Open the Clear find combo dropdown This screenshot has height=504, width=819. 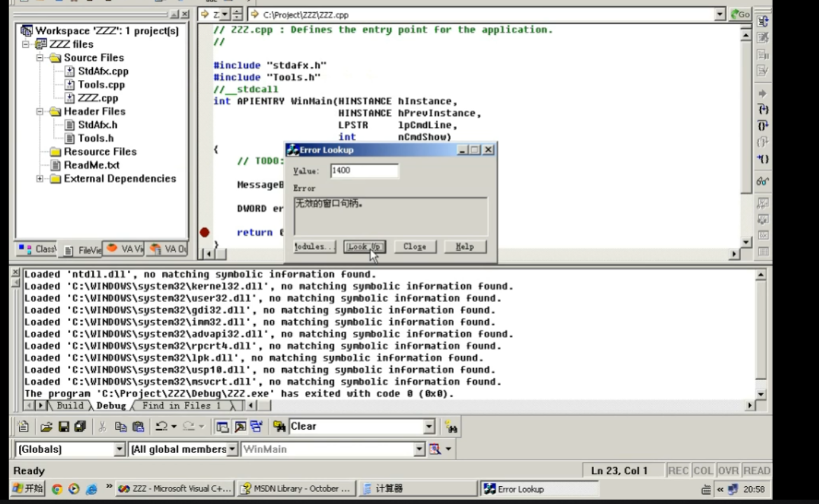point(429,426)
